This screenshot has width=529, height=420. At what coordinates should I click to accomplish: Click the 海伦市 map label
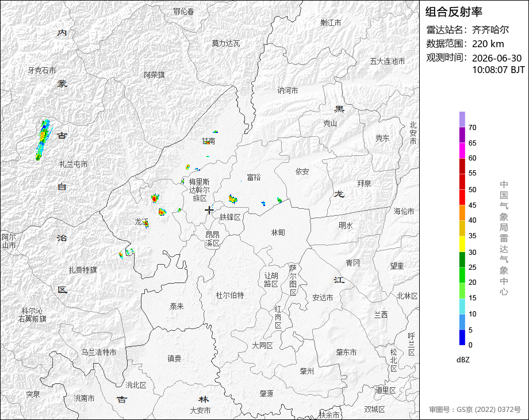[404, 211]
